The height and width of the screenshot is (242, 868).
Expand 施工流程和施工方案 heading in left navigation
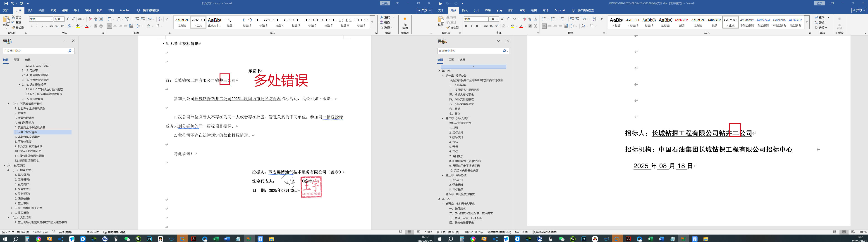(x=12, y=208)
